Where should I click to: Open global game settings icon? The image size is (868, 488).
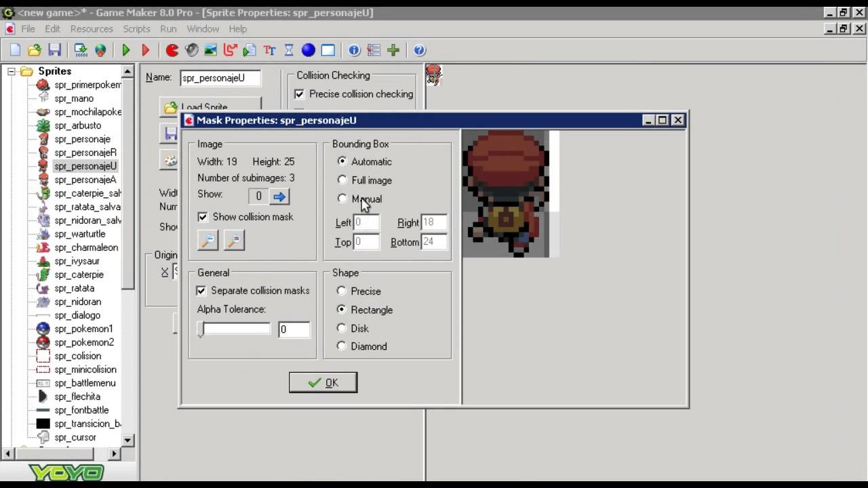[x=374, y=50]
